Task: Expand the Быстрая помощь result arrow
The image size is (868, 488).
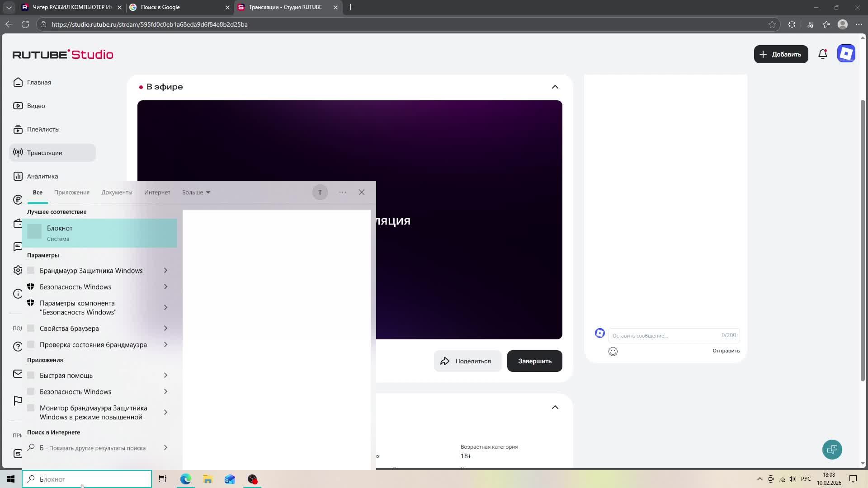Action: pyautogui.click(x=165, y=375)
